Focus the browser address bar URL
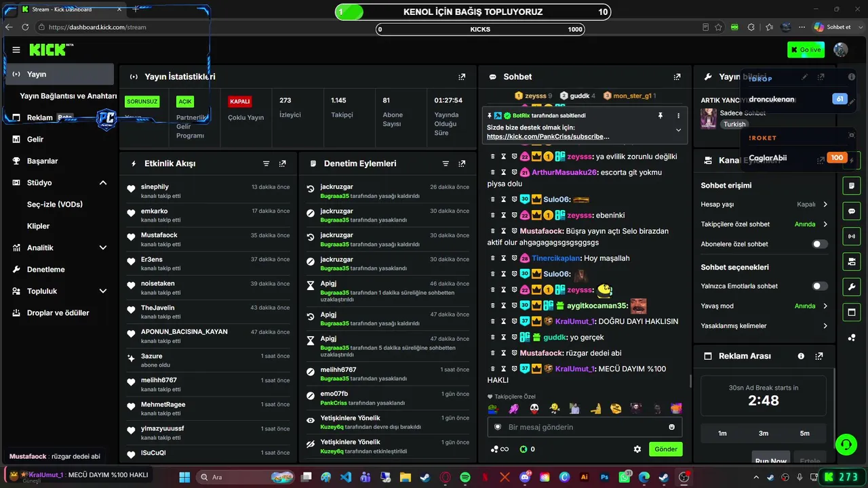868x488 pixels. click(98, 27)
